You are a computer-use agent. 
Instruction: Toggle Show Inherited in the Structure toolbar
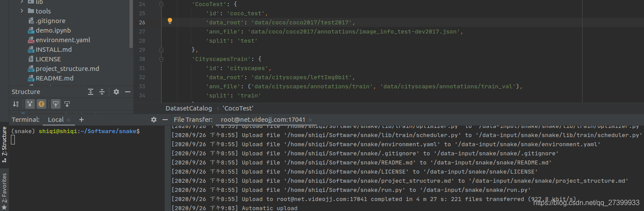(x=30, y=104)
